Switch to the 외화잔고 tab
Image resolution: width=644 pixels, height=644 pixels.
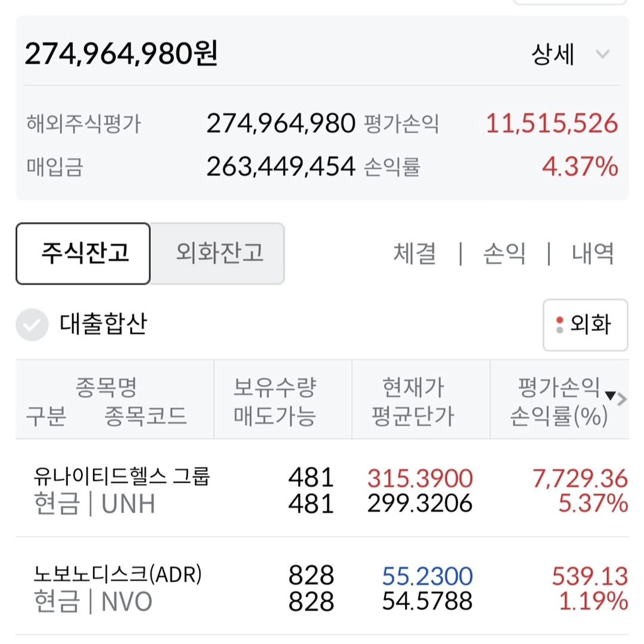pyautogui.click(x=218, y=253)
